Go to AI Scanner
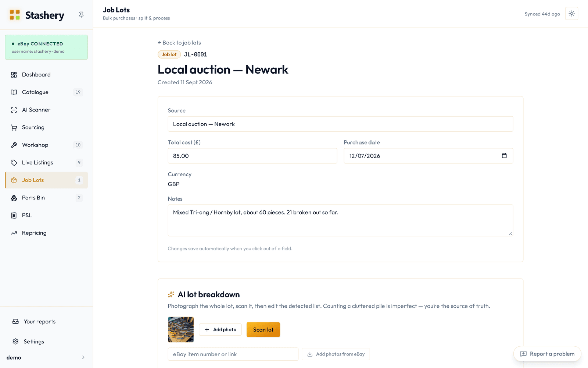This screenshot has width=588, height=368. [x=46, y=110]
